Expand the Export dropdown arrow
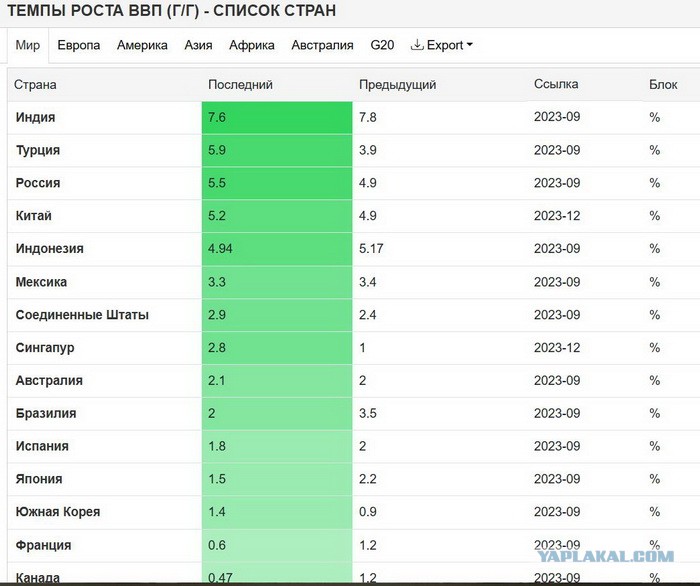 pos(469,45)
